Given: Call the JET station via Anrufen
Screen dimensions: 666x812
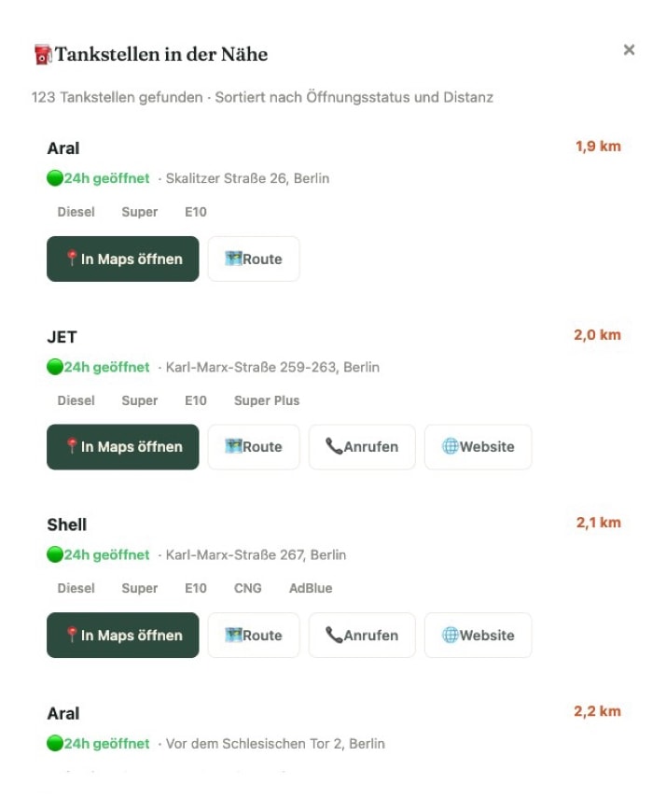Looking at the screenshot, I should pyautogui.click(x=361, y=447).
